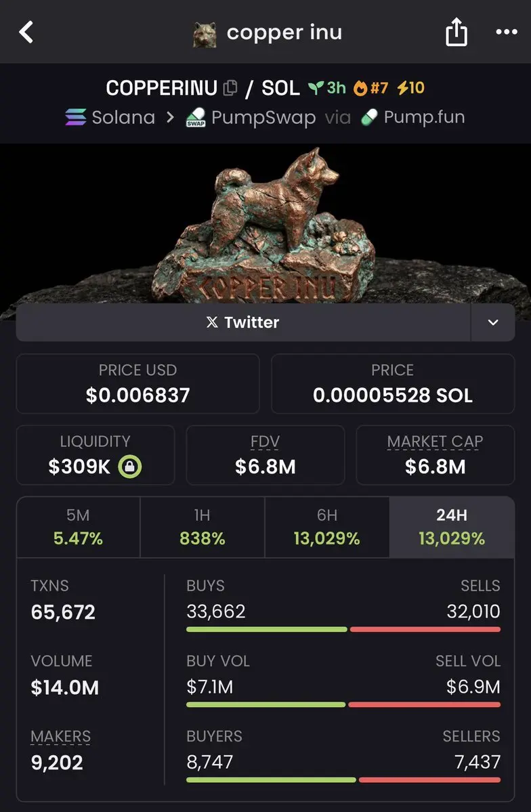Tap the buys versus sells ratio bar

[343, 629]
